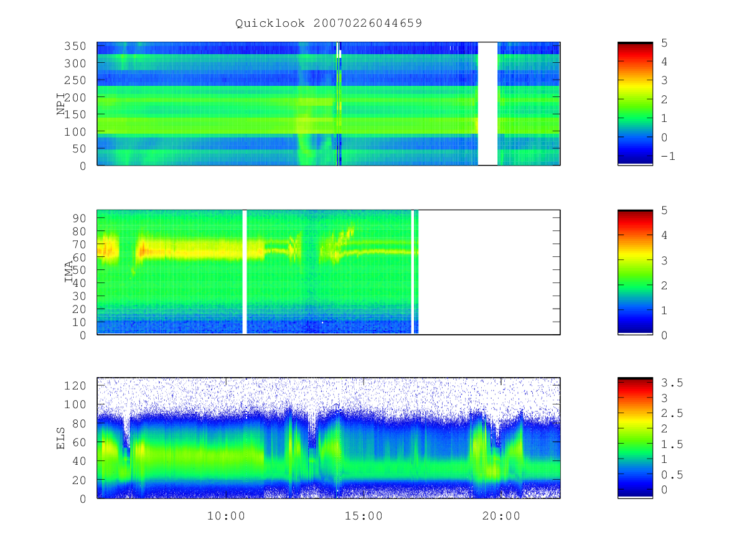
Task: Click the NPI spectrogram panel
Action: pos(329,104)
